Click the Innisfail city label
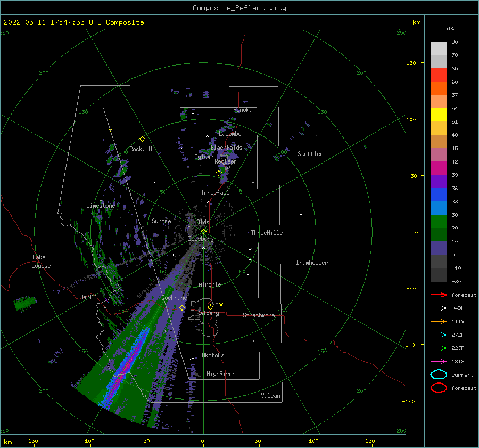The width and height of the screenshot is (479, 448). [215, 193]
